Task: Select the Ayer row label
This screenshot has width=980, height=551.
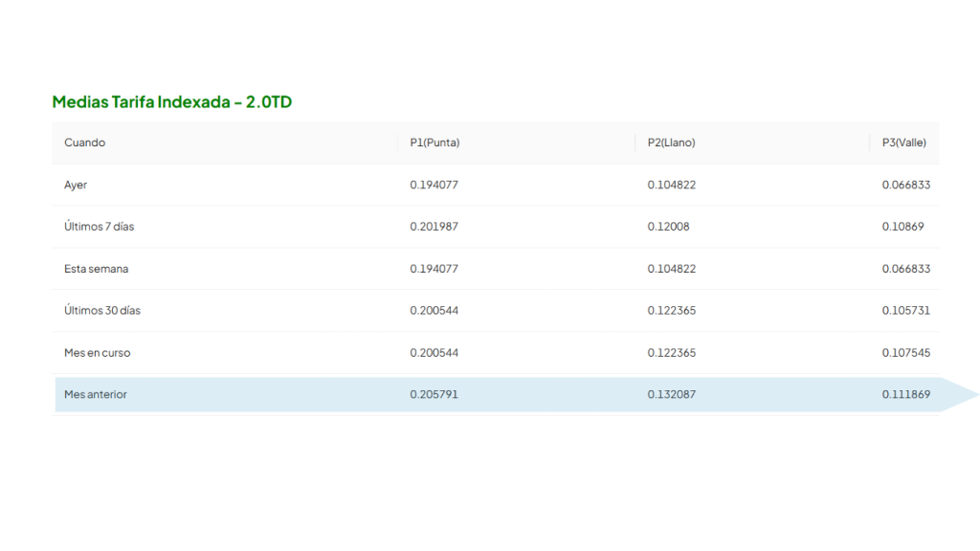Action: coord(76,185)
